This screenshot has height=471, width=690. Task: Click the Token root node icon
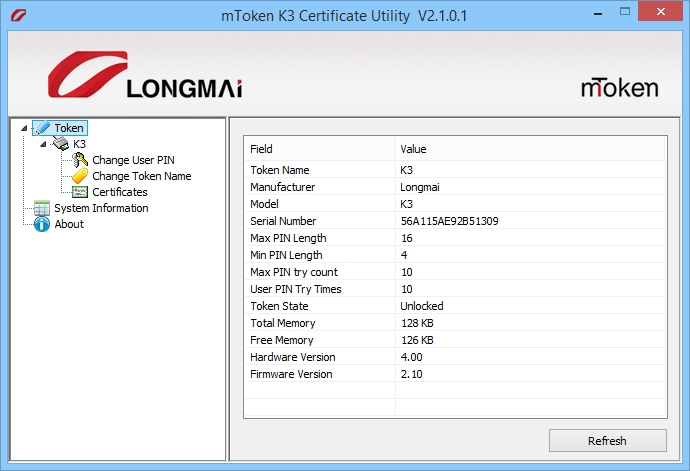pyautogui.click(x=43, y=128)
